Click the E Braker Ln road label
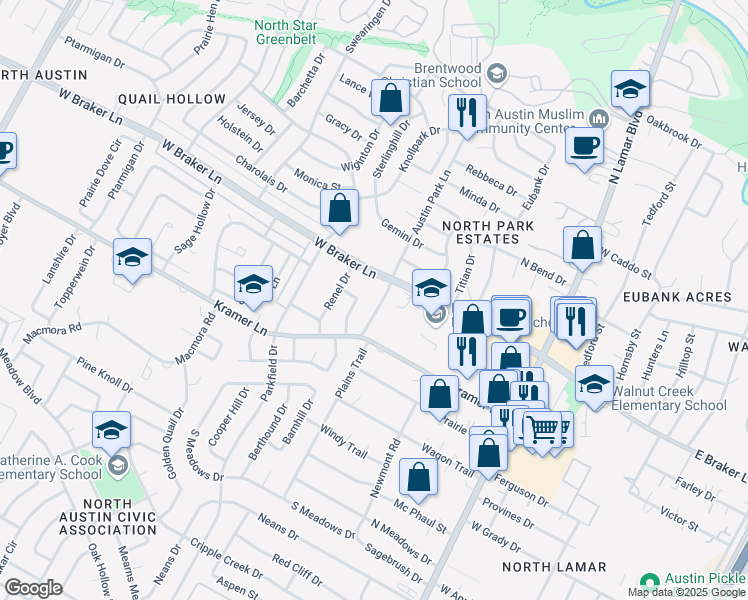The height and width of the screenshot is (600, 748). click(x=720, y=465)
